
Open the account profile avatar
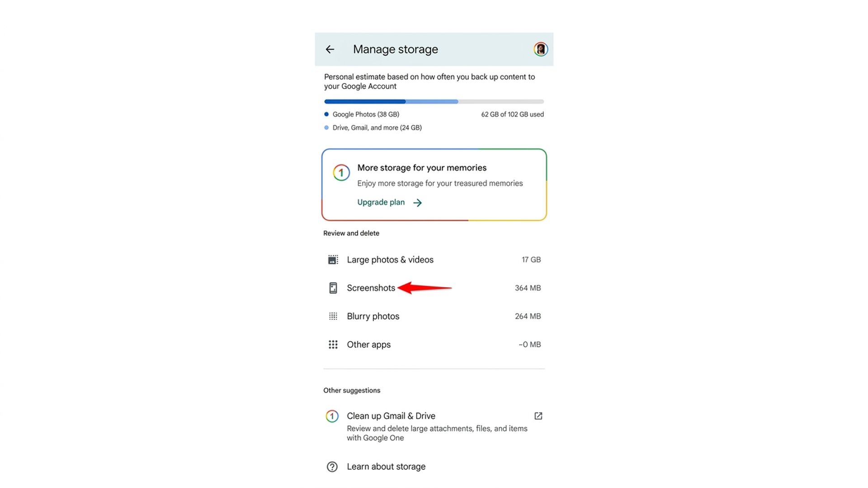coord(541,49)
